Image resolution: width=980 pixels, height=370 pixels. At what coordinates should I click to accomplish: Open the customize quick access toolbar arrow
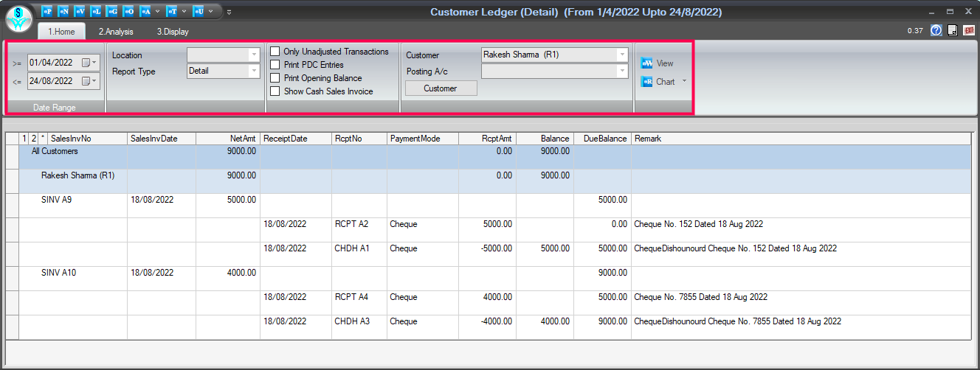[229, 12]
